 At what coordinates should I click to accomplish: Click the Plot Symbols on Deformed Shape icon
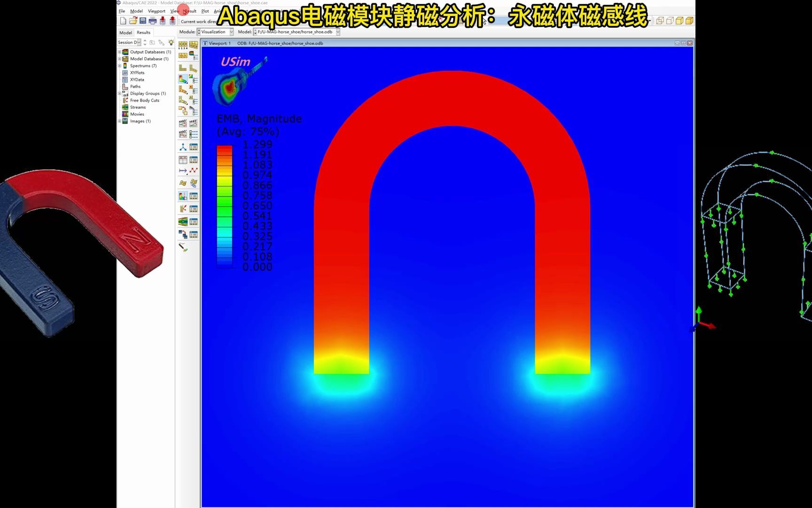coord(183,89)
